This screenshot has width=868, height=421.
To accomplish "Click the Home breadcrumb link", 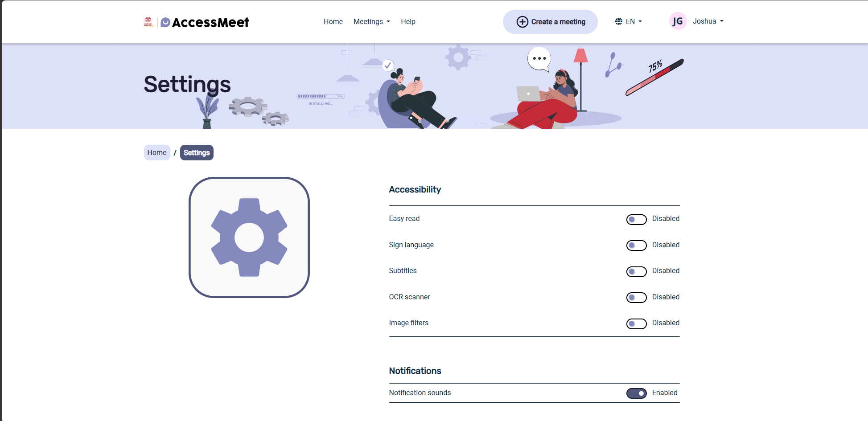I will (x=157, y=152).
